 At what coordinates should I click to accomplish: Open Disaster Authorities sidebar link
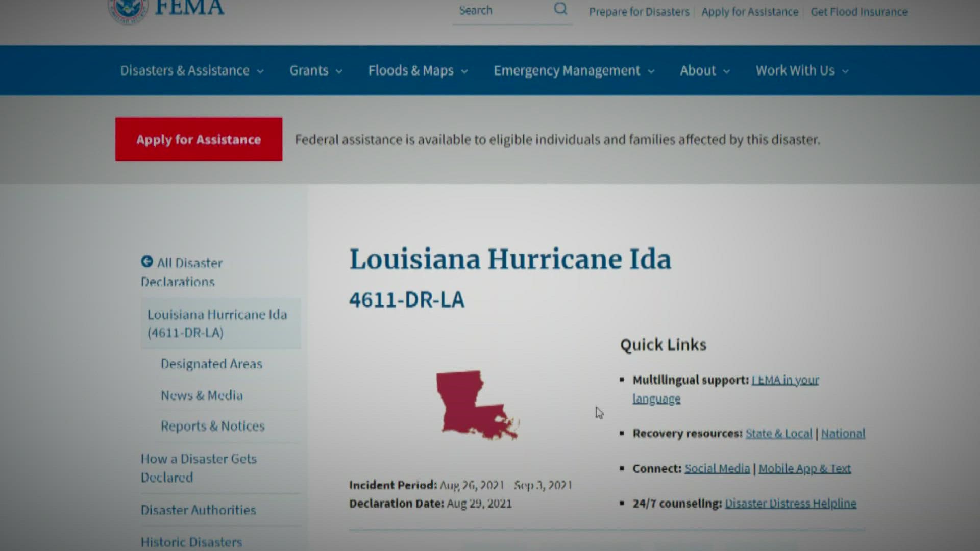tap(198, 510)
